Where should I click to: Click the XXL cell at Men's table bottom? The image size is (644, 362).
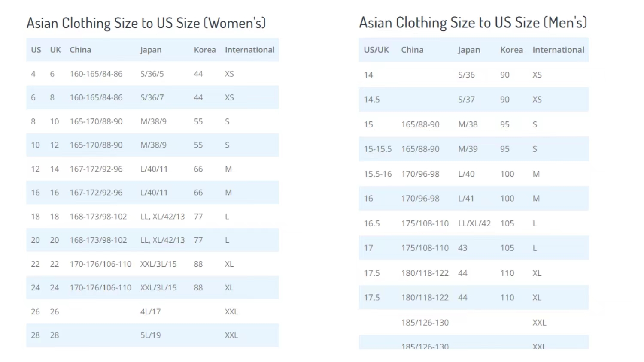click(x=538, y=322)
